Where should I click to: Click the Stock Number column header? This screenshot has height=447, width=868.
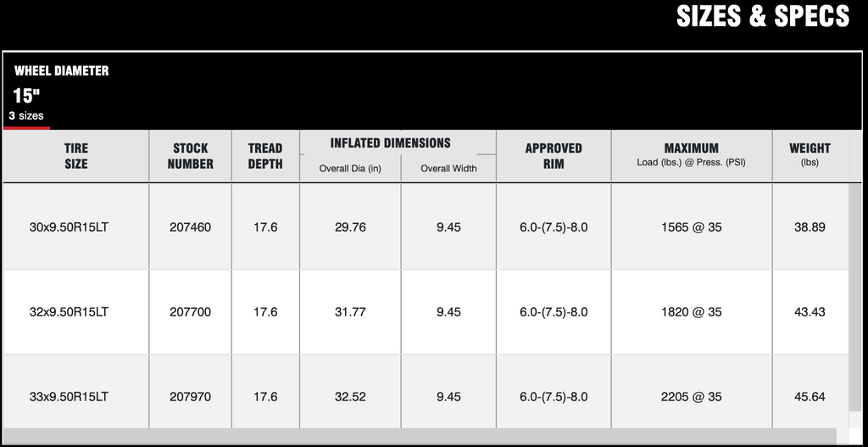point(191,156)
